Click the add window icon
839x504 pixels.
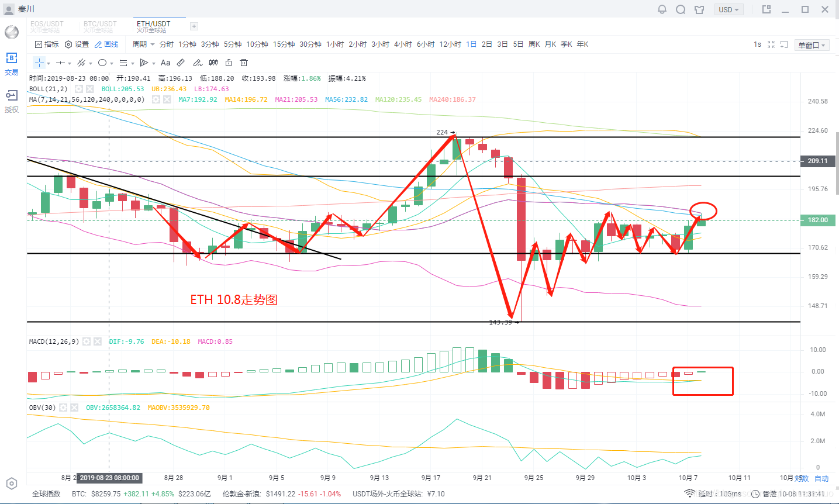[x=784, y=44]
